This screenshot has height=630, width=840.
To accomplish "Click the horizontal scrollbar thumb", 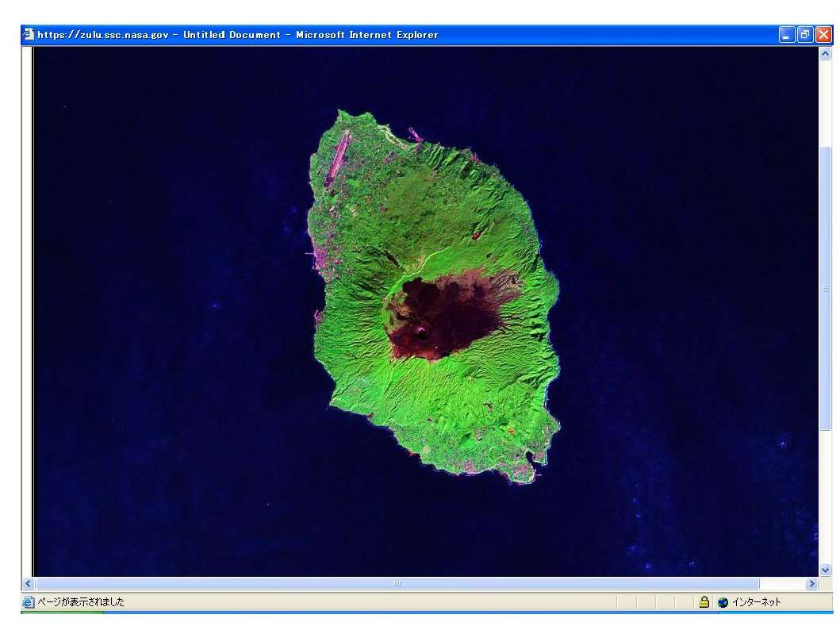I will pos(397,583).
